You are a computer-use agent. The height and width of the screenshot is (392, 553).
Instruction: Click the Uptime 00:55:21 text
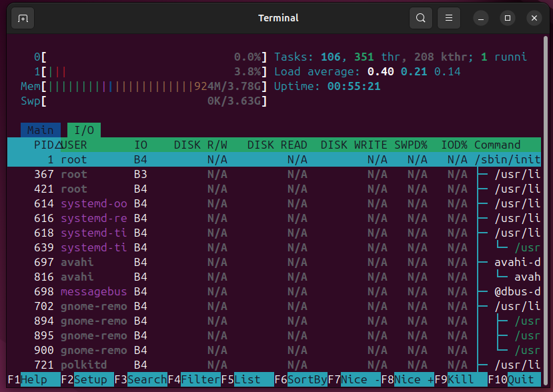(x=328, y=87)
